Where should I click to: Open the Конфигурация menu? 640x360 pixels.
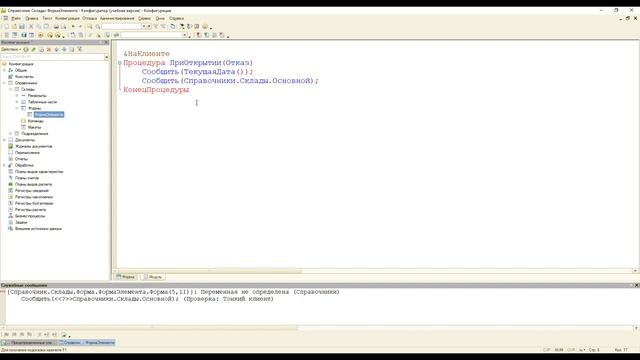67,18
